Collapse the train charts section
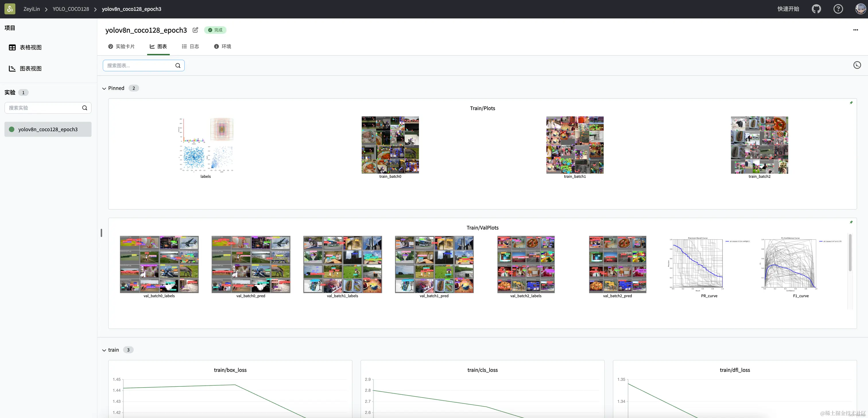Screen dimensions: 868x418 click(x=104, y=350)
